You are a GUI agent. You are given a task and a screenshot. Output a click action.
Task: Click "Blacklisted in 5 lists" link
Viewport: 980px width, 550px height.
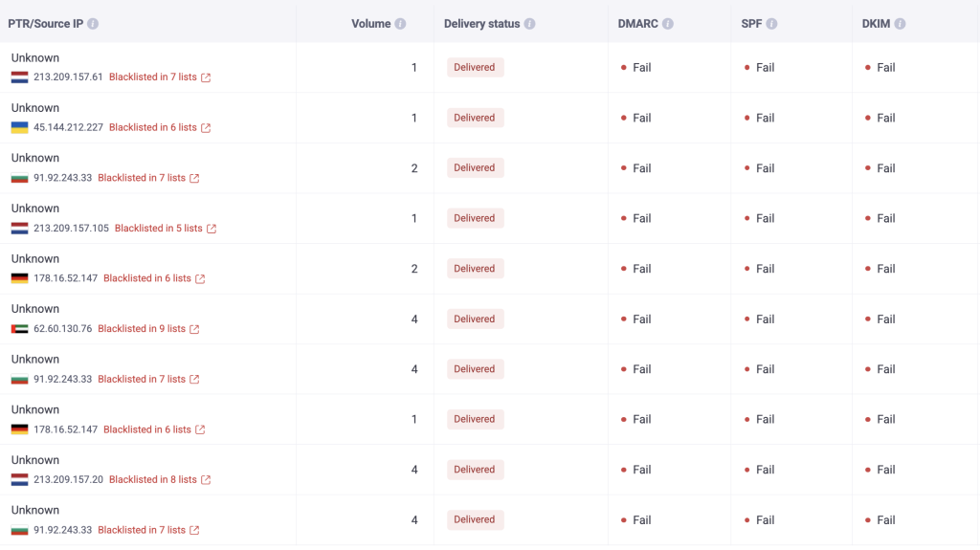pyautogui.click(x=159, y=229)
